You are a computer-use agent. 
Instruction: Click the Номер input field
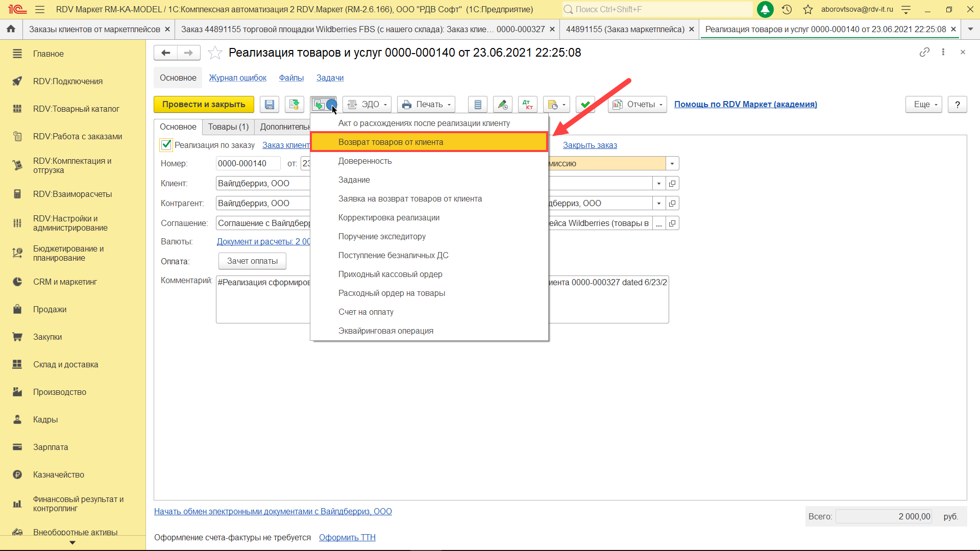248,164
